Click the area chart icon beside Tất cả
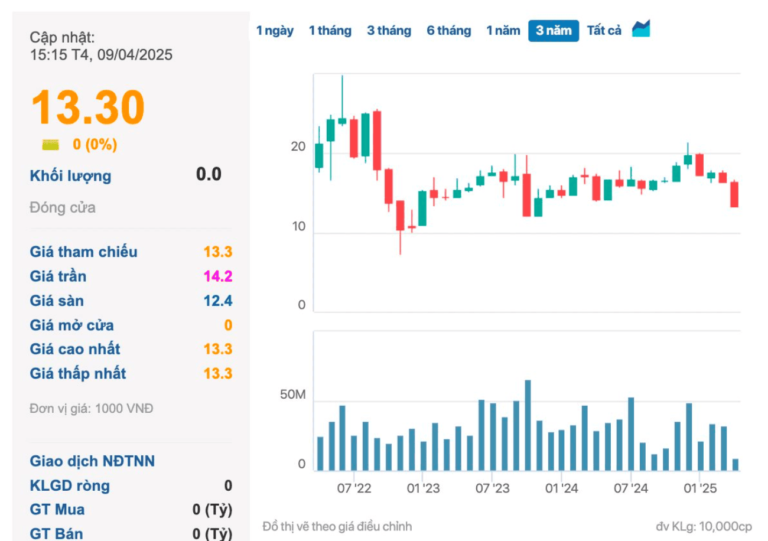Screen dimensions: 768x541 point(641,29)
